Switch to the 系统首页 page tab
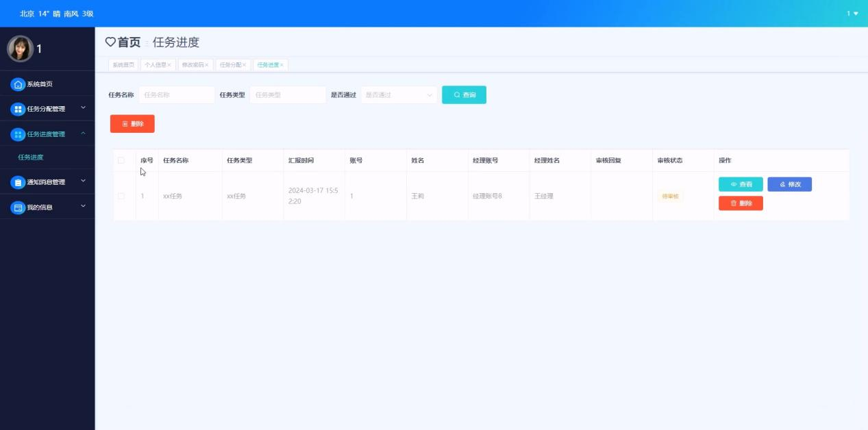868x430 pixels. pos(123,65)
